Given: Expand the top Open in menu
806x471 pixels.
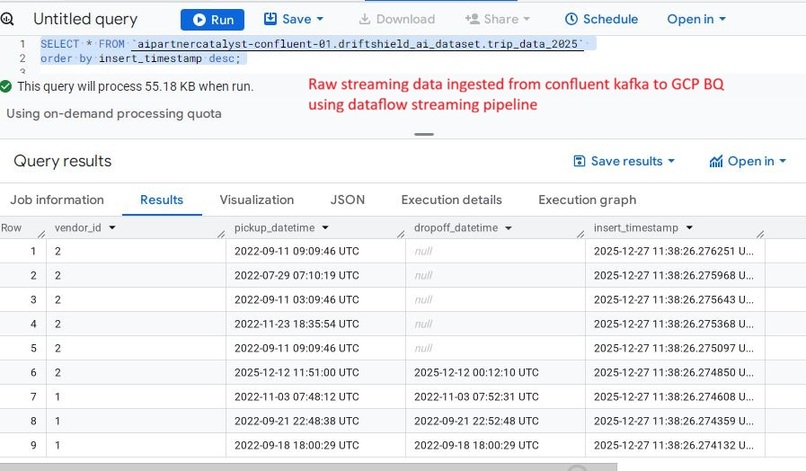Looking at the screenshot, I should click(x=697, y=19).
